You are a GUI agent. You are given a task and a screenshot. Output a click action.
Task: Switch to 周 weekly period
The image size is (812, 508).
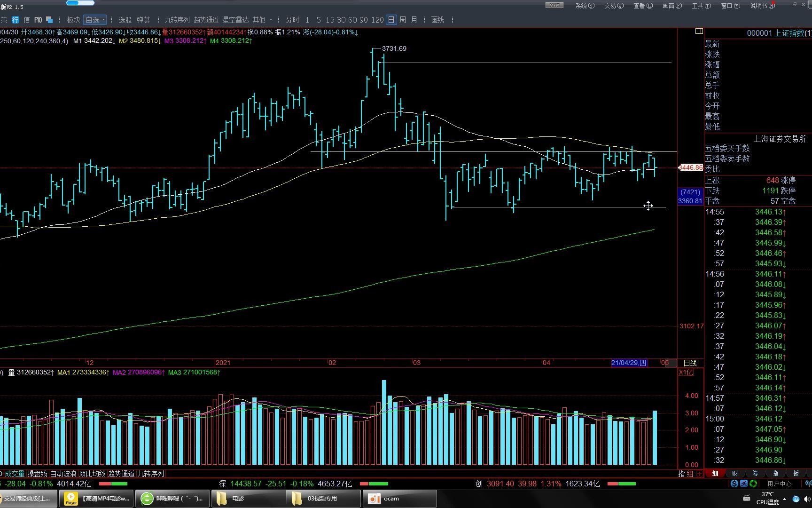click(x=403, y=20)
